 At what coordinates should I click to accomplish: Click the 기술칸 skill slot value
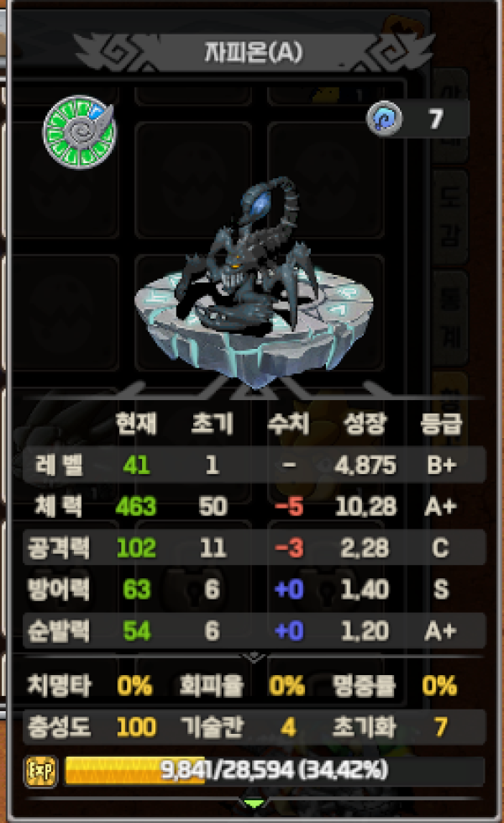[x=288, y=727]
